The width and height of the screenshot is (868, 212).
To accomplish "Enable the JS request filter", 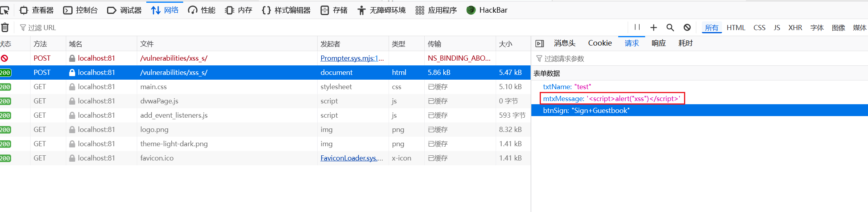I will pyautogui.click(x=776, y=28).
